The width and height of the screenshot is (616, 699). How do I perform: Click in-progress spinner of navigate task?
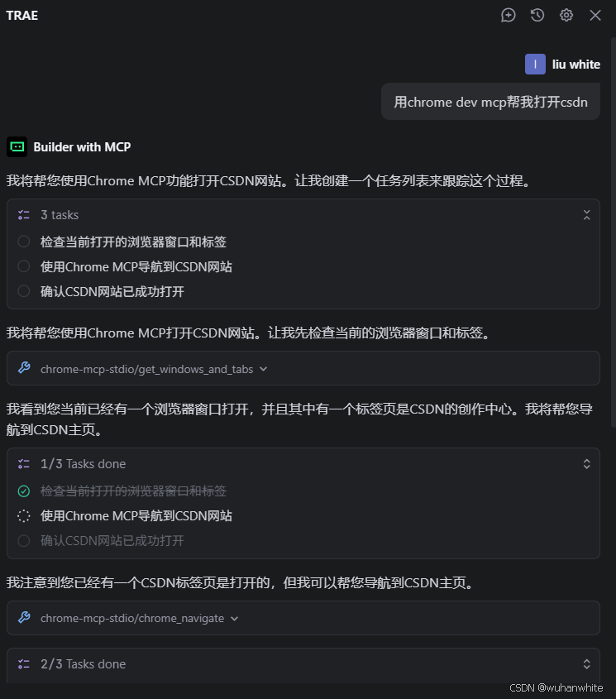(24, 516)
